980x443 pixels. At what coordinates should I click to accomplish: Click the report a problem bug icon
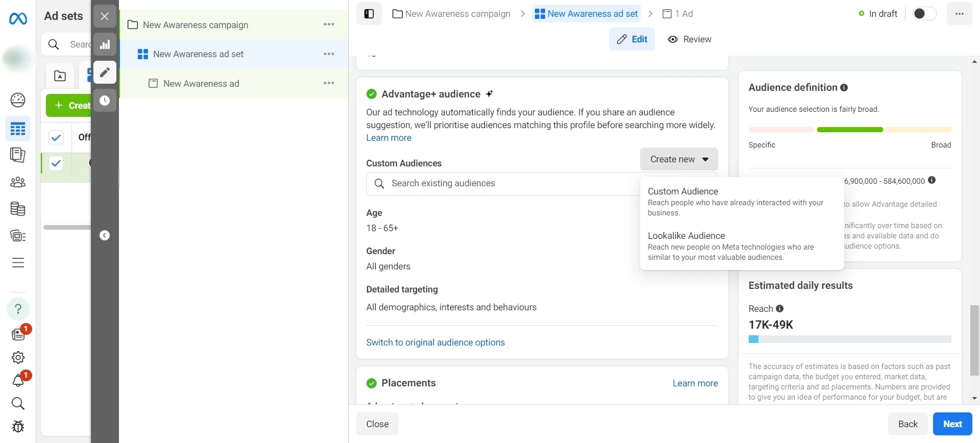(x=18, y=426)
